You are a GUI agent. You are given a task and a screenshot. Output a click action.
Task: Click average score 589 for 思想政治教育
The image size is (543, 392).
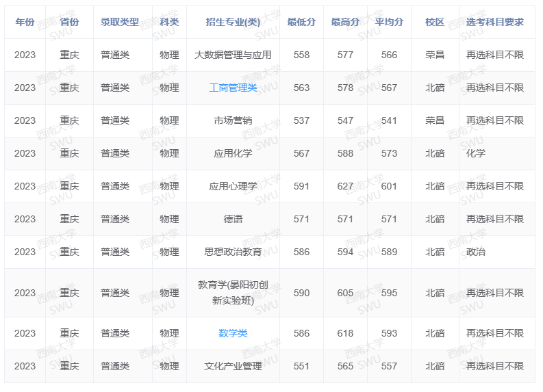389,252
